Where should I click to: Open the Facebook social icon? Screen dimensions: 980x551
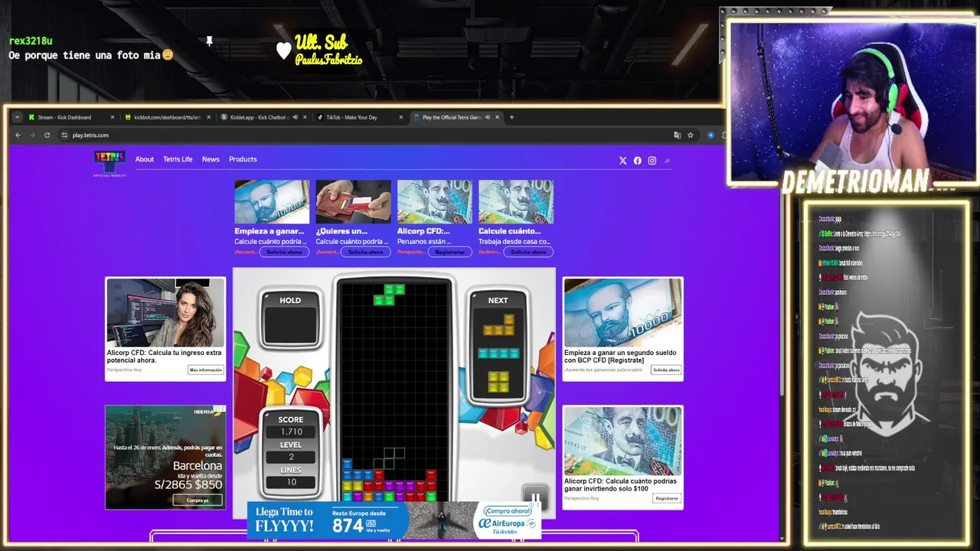tap(637, 161)
